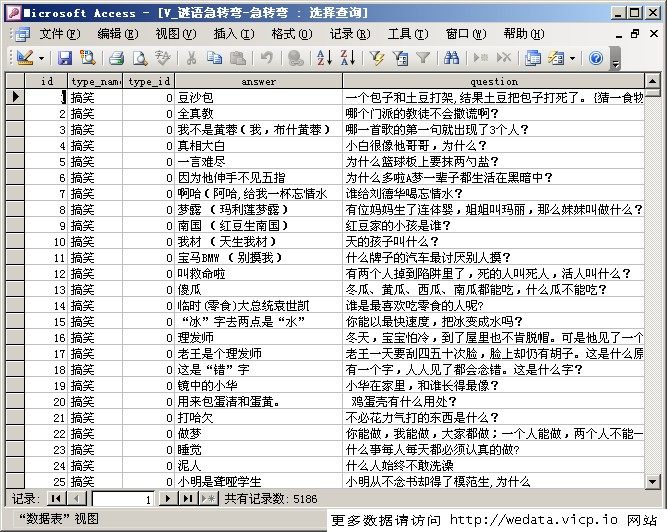
Task: Open the 窗口(W) menu
Action: [466, 34]
